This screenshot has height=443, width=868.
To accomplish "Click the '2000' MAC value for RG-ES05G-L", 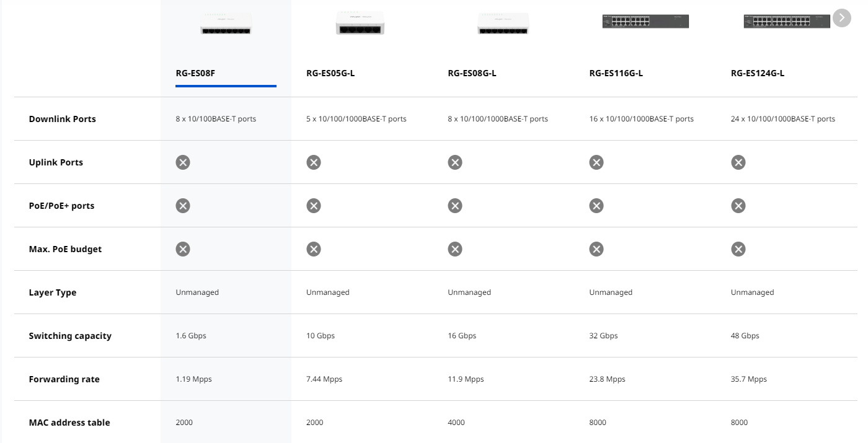I will pos(315,423).
